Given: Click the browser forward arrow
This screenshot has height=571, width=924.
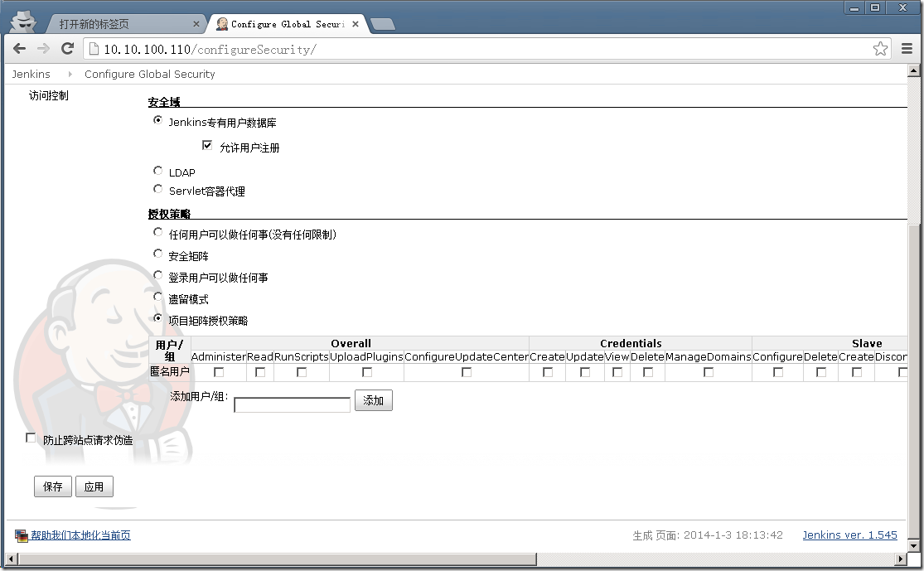Looking at the screenshot, I should [43, 49].
